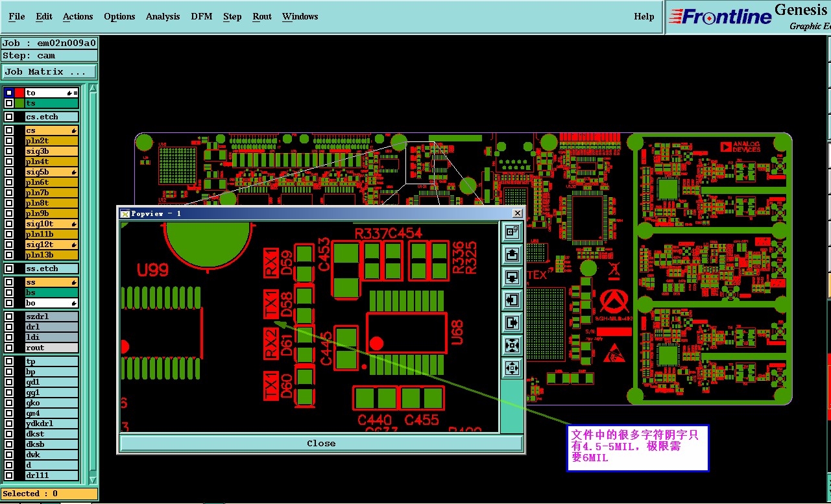831x504 pixels.
Task: Select the gm4 layer name
Action: [52, 414]
